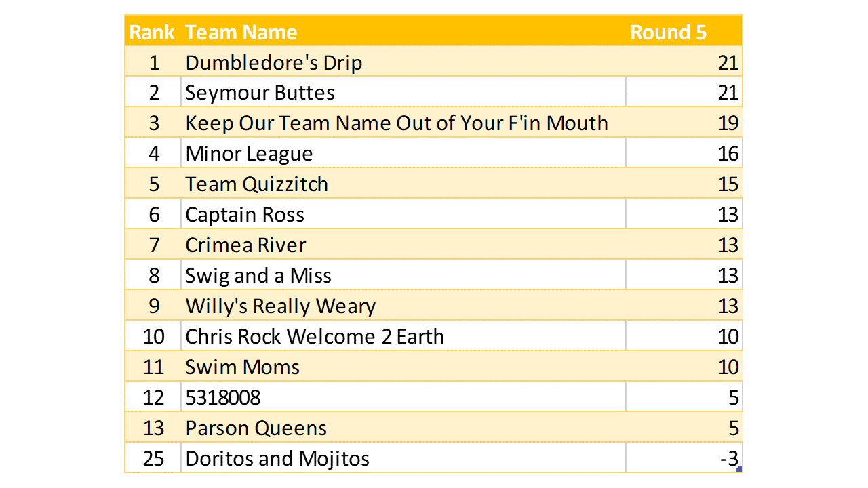
Task: Click the Swig and a Miss cell
Action: (258, 276)
